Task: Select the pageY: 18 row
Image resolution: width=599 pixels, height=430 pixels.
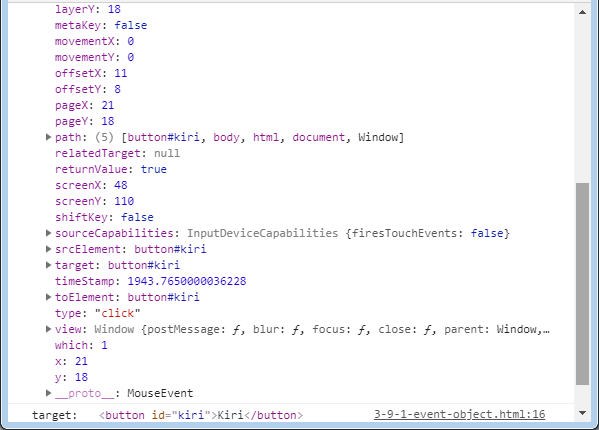Action: 84,121
